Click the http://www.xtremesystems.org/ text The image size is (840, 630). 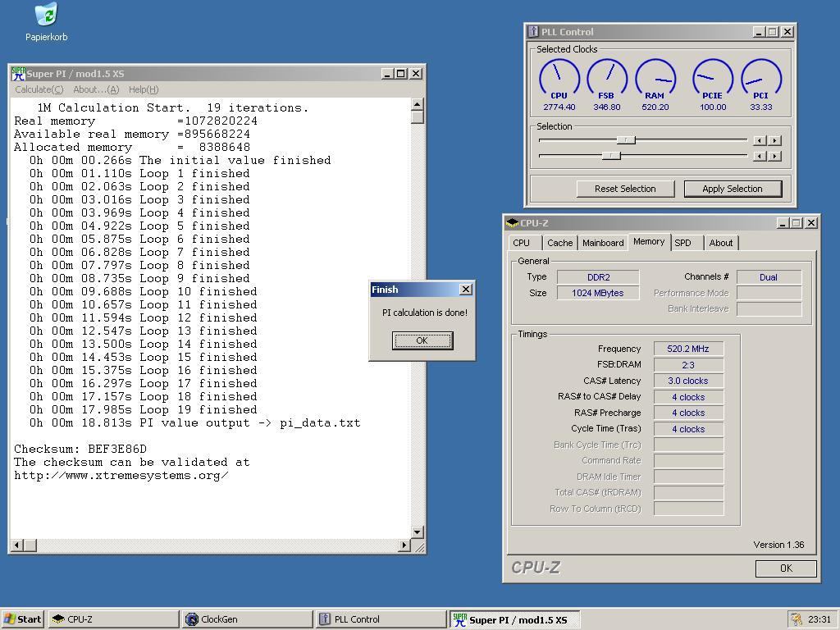(121, 475)
